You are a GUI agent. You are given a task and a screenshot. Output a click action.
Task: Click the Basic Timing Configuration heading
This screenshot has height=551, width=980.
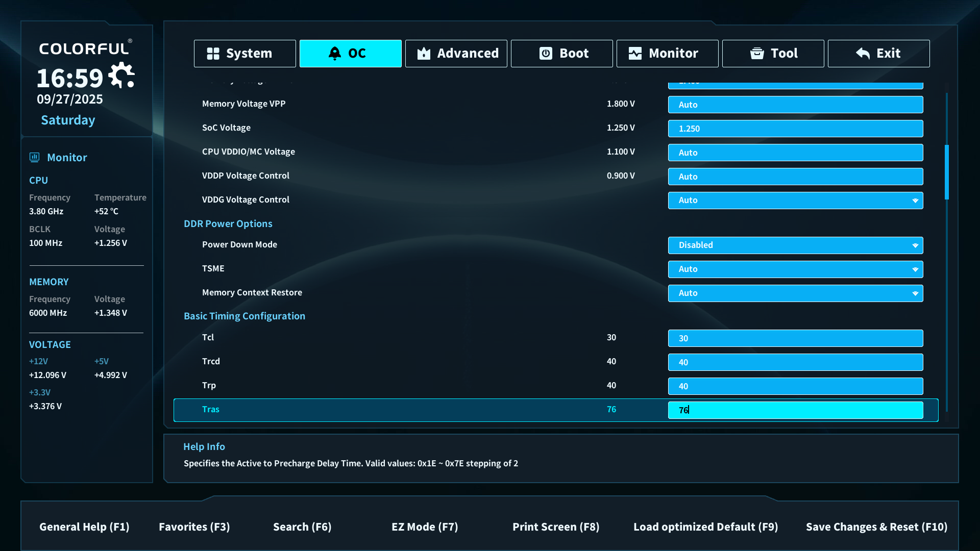click(x=244, y=316)
